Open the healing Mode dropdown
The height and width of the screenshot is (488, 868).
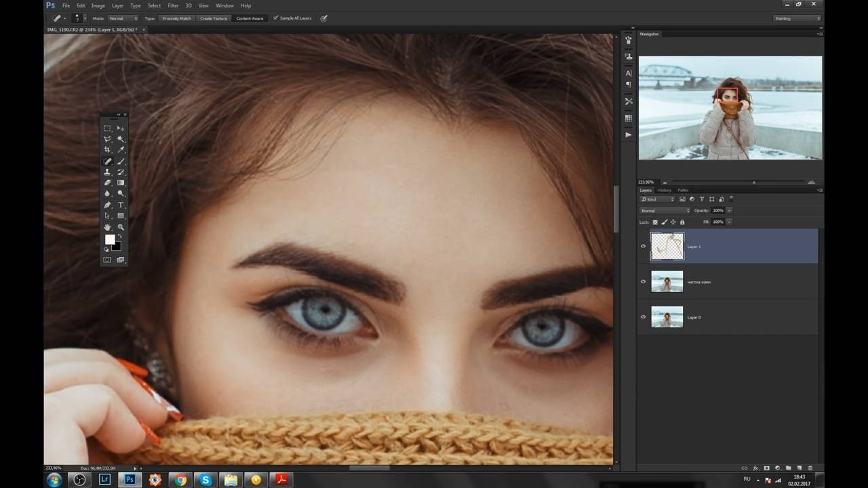pyautogui.click(x=122, y=18)
